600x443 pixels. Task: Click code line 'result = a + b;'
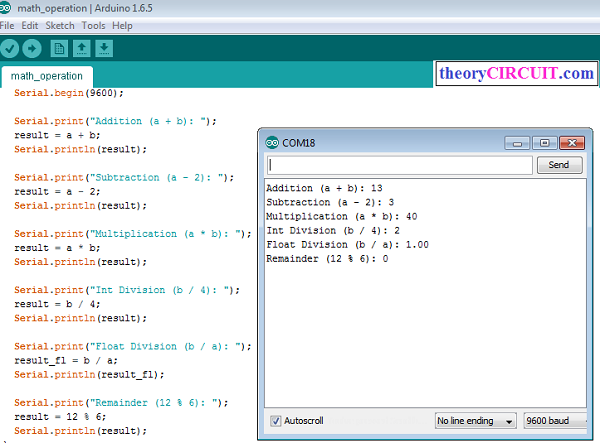(x=57, y=135)
